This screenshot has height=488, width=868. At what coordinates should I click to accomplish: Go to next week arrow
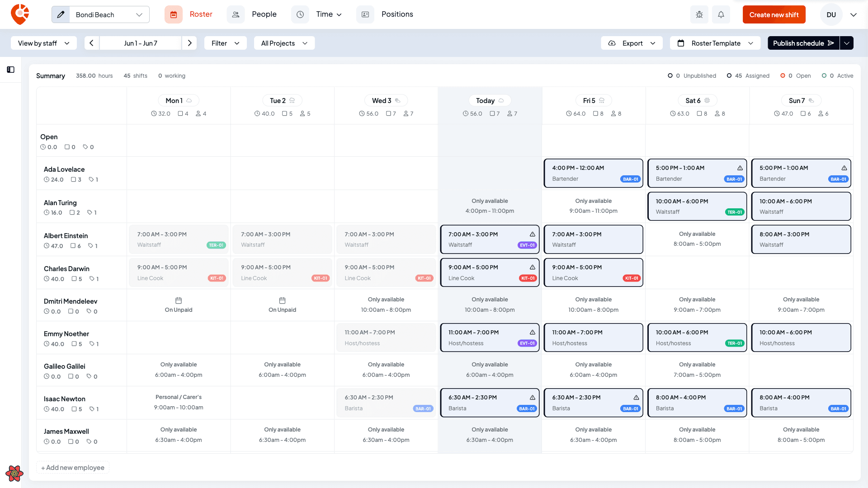point(190,43)
